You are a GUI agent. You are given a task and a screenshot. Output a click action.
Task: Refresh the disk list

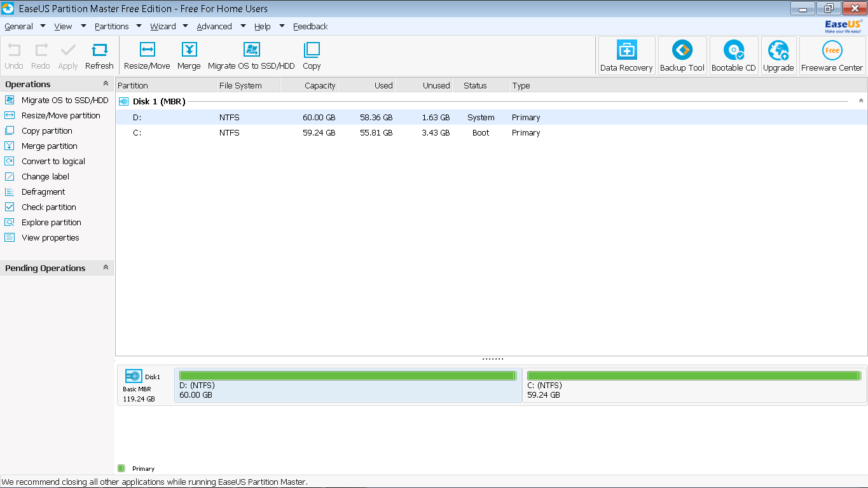[x=99, y=56]
